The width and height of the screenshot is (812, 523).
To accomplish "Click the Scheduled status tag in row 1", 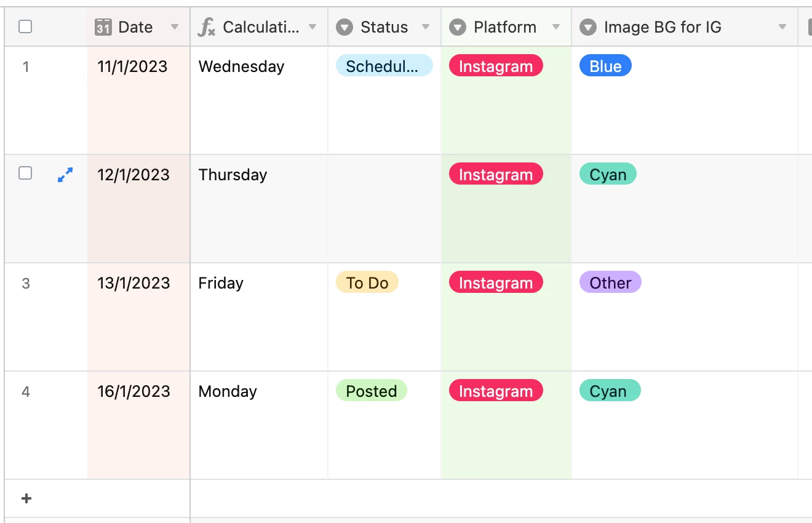I will tap(384, 66).
